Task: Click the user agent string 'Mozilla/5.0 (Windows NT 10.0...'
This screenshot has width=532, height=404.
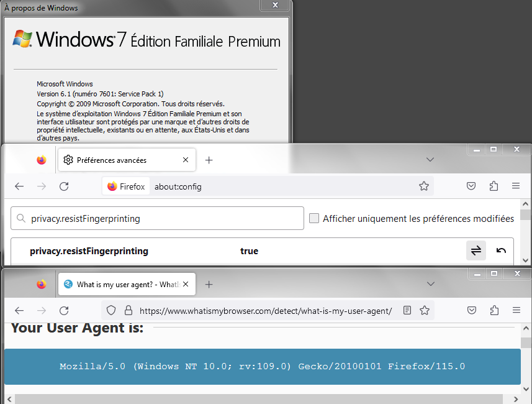Action: coord(262,366)
